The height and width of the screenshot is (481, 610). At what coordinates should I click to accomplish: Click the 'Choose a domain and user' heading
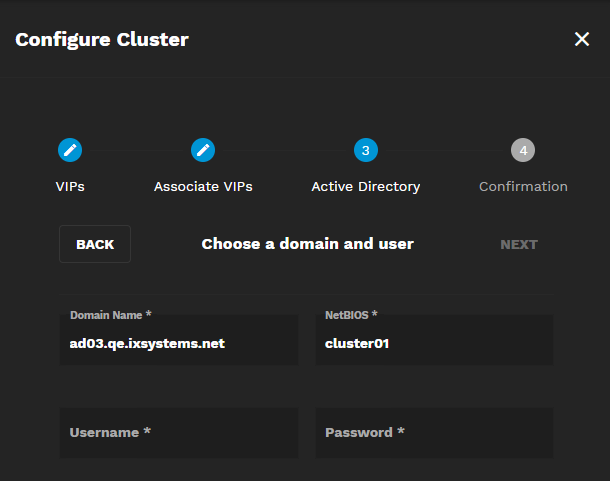[x=307, y=244]
